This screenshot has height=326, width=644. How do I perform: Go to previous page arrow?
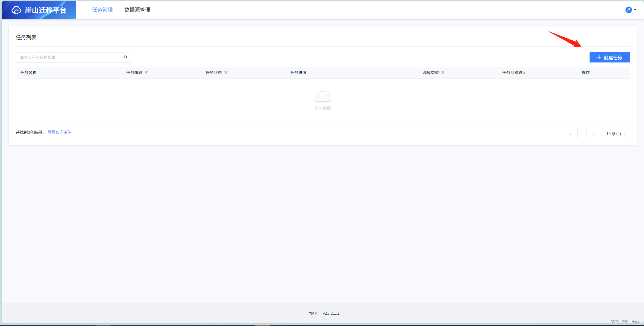coord(570,134)
